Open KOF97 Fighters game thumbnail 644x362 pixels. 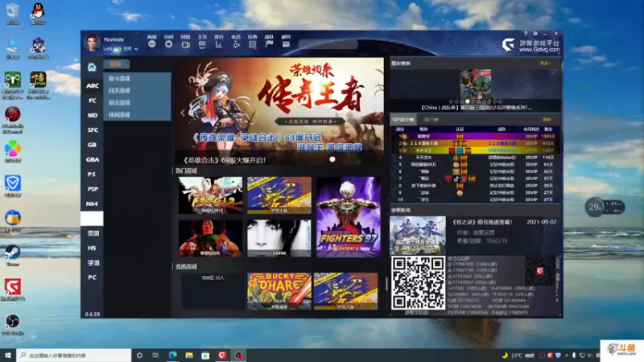(x=349, y=216)
